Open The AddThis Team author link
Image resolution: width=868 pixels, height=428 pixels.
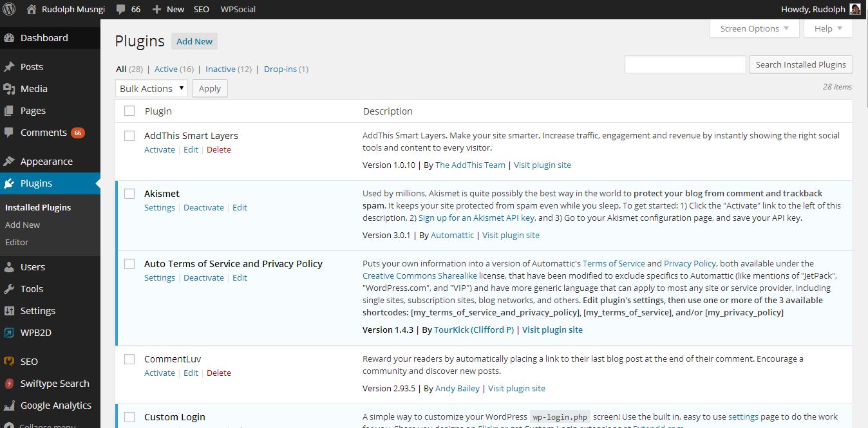click(x=470, y=165)
